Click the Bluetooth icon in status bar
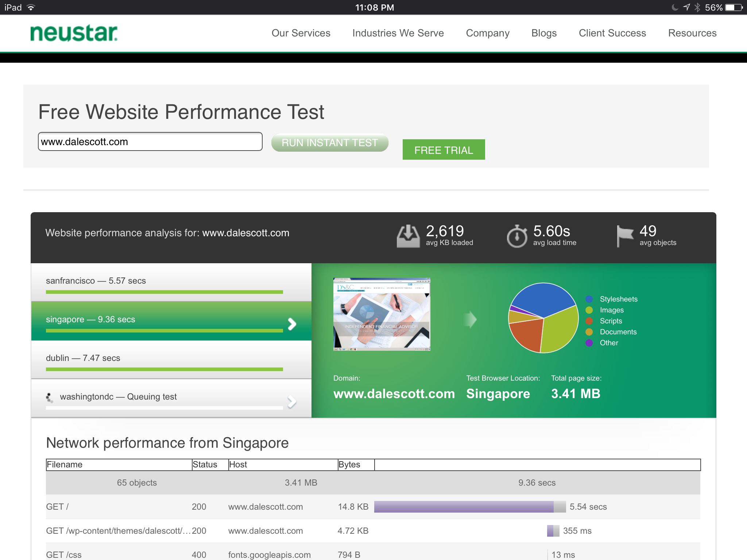 tap(697, 7)
